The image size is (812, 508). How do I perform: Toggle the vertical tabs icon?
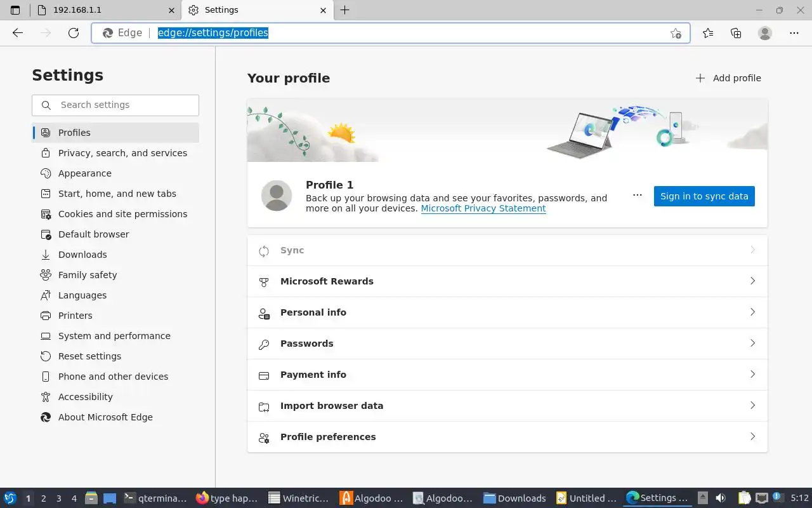coord(15,10)
